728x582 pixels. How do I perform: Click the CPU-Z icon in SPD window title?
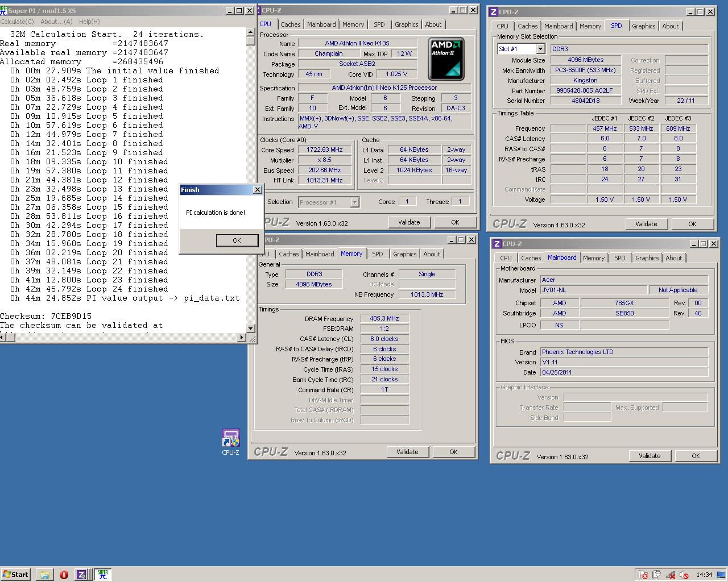494,11
